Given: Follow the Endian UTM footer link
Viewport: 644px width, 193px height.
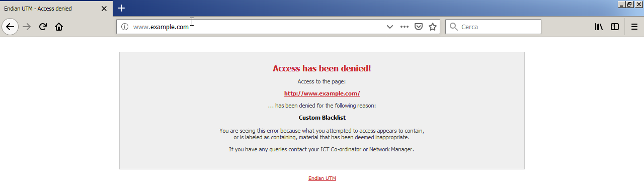Looking at the screenshot, I should coord(322,178).
